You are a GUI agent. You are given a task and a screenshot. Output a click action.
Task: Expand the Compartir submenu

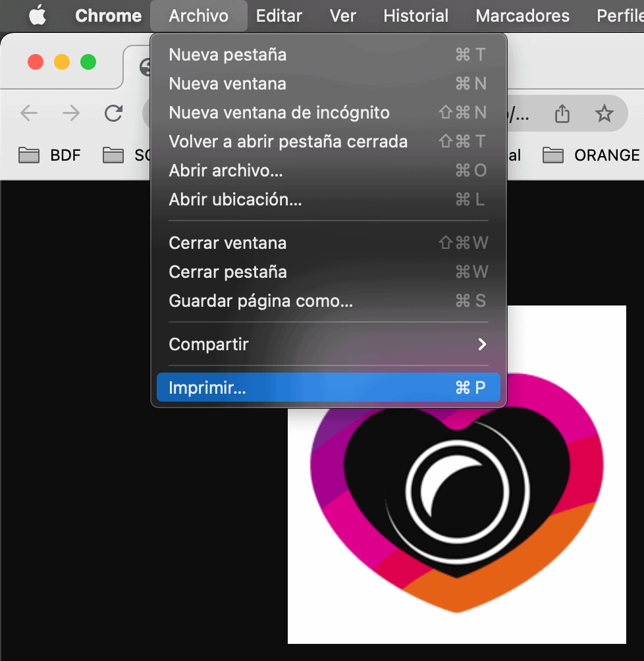(x=328, y=344)
